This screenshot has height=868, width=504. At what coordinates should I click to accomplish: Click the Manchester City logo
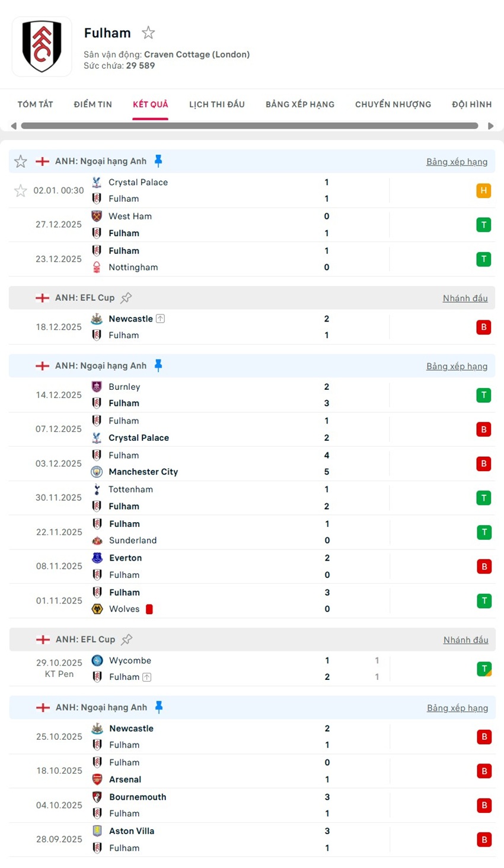[97, 472]
